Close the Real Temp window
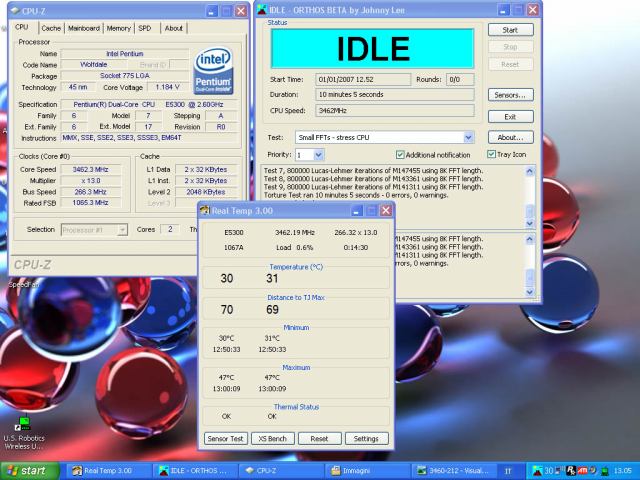Image resolution: width=640 pixels, height=480 pixels. pos(386,211)
